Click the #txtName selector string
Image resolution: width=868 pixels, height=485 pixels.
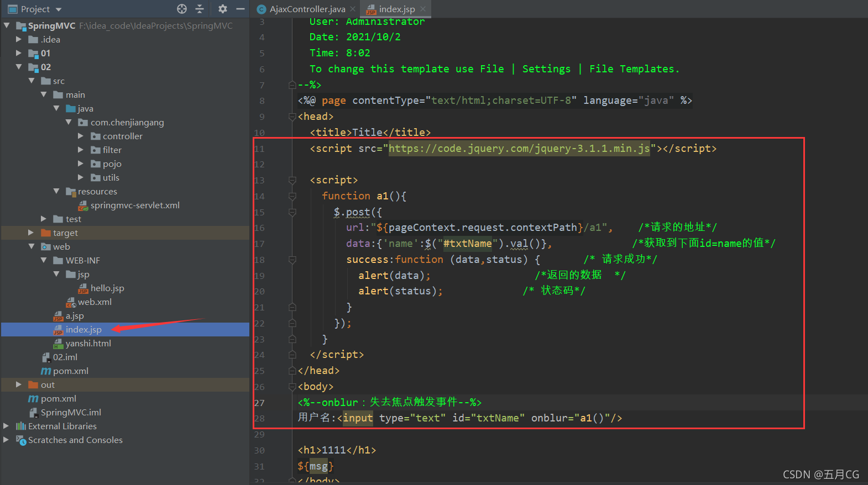(x=467, y=244)
